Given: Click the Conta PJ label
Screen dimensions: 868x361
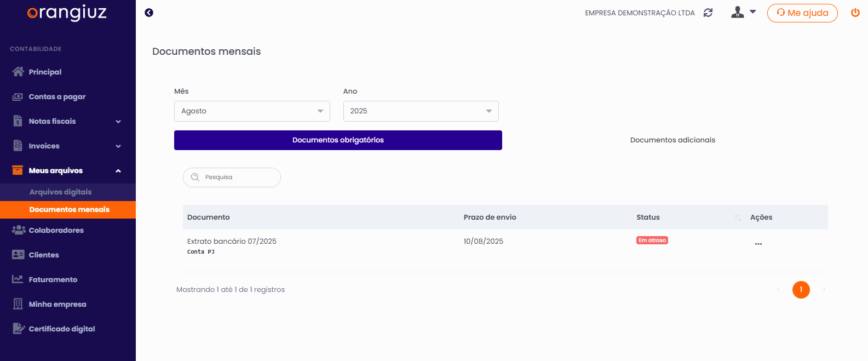Looking at the screenshot, I should (201, 252).
